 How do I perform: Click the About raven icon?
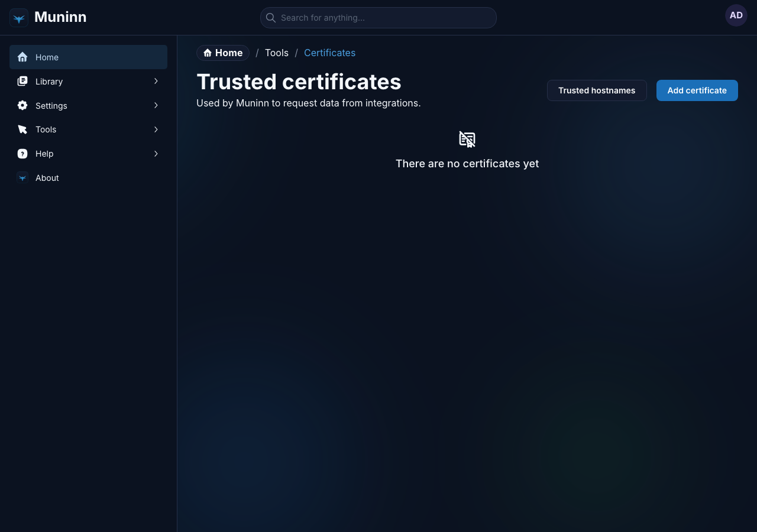pos(22,177)
